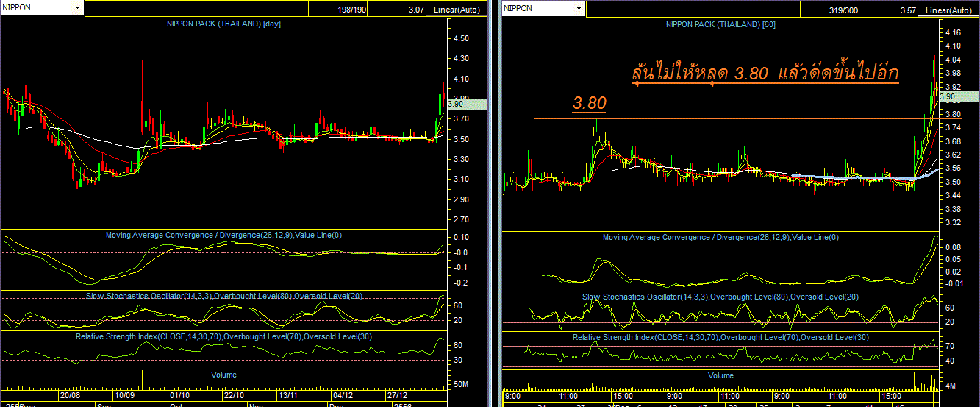Click the Volume panel label in 60-minute chart
The width and height of the screenshot is (980, 407).
point(721,375)
